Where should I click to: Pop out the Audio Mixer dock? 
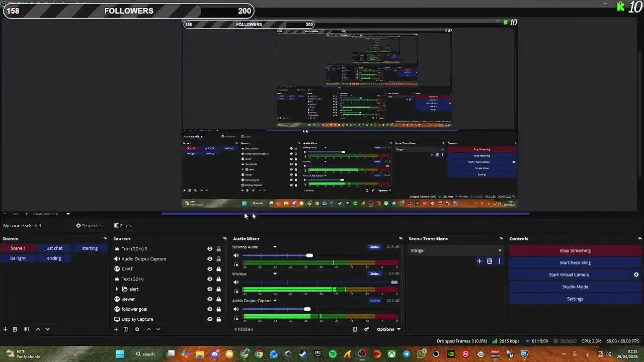(x=400, y=239)
